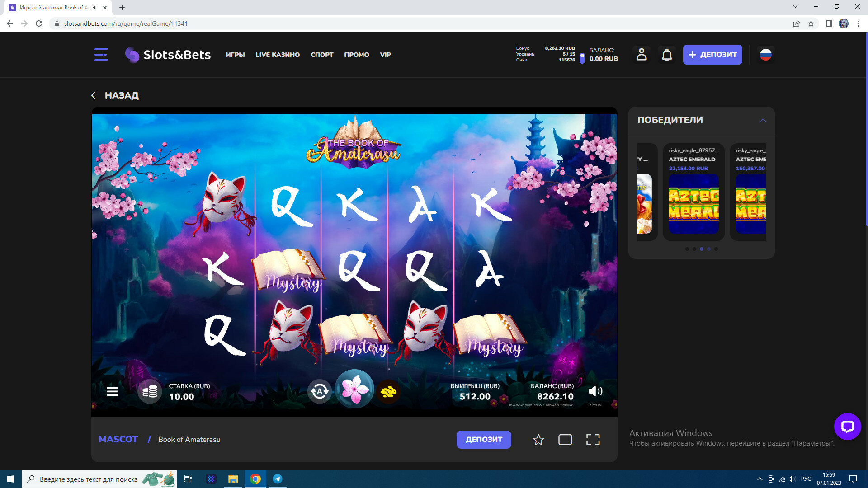Go back with the Назад chevron
The width and height of the screenshot is (868, 488).
[x=94, y=95]
